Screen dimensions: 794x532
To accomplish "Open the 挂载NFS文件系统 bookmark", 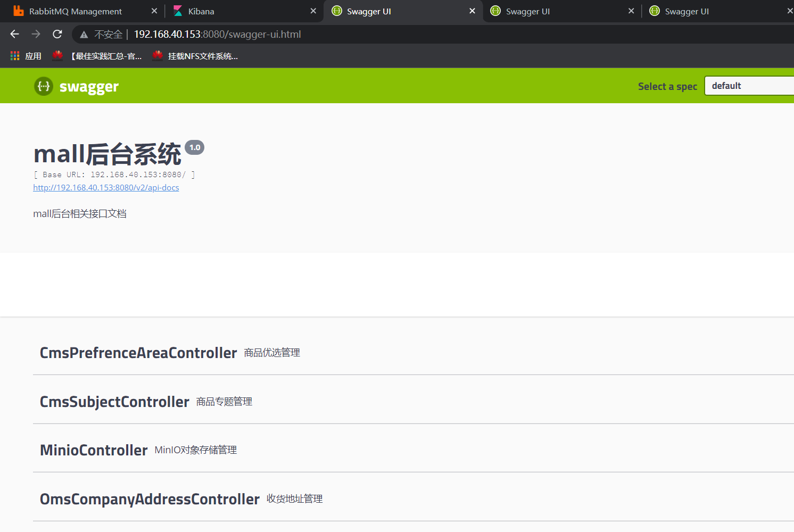I will (195, 56).
